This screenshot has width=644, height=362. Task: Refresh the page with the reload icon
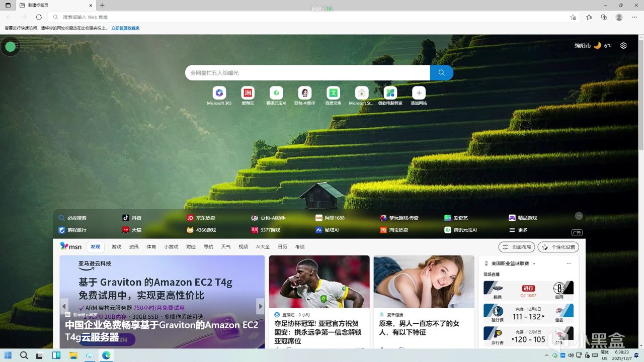click(39, 17)
